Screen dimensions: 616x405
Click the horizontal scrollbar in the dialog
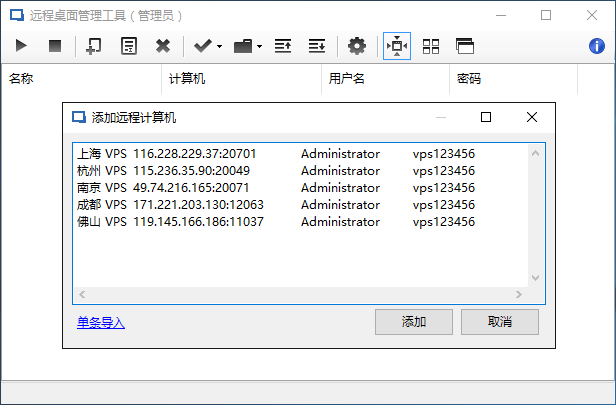coord(300,295)
